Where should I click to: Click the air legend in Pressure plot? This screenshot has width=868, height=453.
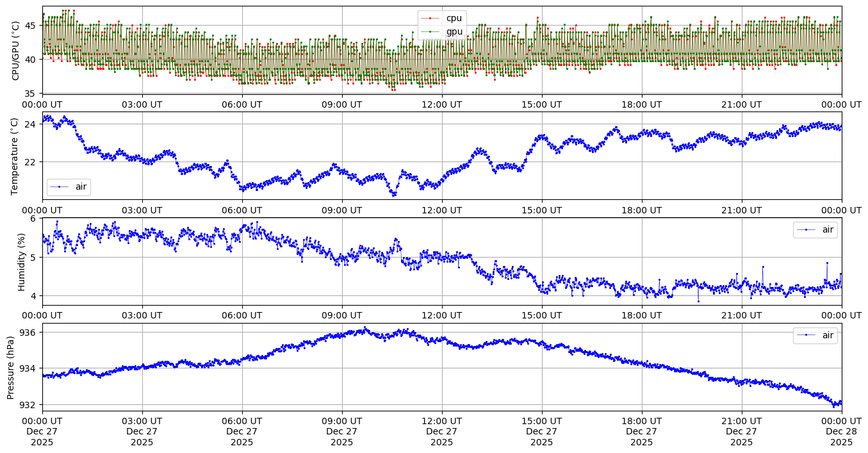pos(815,335)
